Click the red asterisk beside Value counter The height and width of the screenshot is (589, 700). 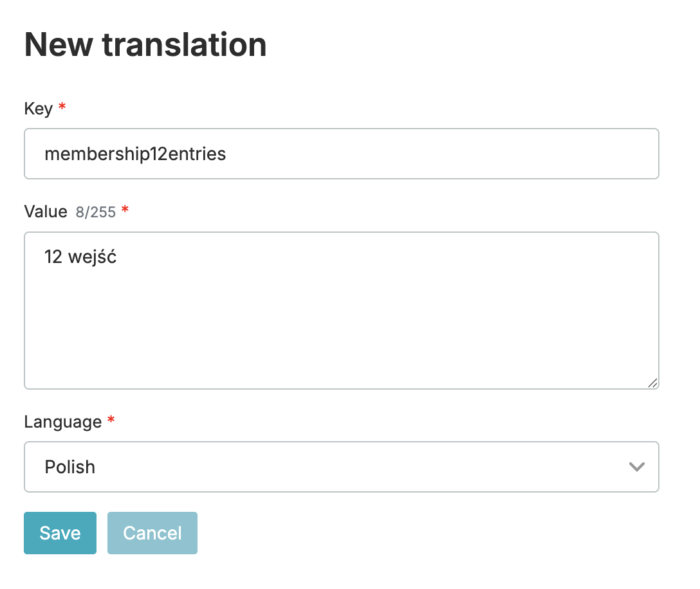(125, 210)
